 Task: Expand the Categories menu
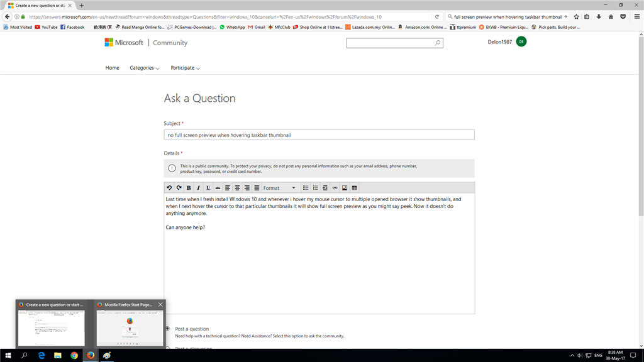pyautogui.click(x=145, y=68)
